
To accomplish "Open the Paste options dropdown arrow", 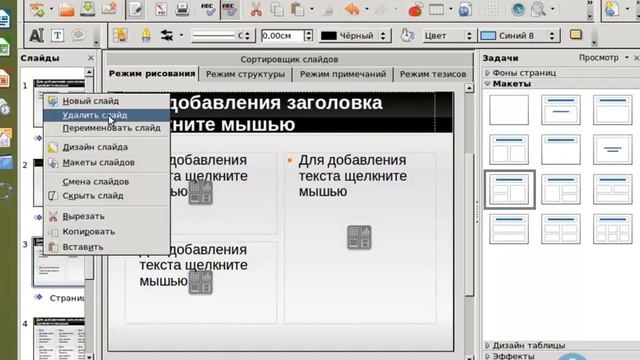I will pos(312,9).
